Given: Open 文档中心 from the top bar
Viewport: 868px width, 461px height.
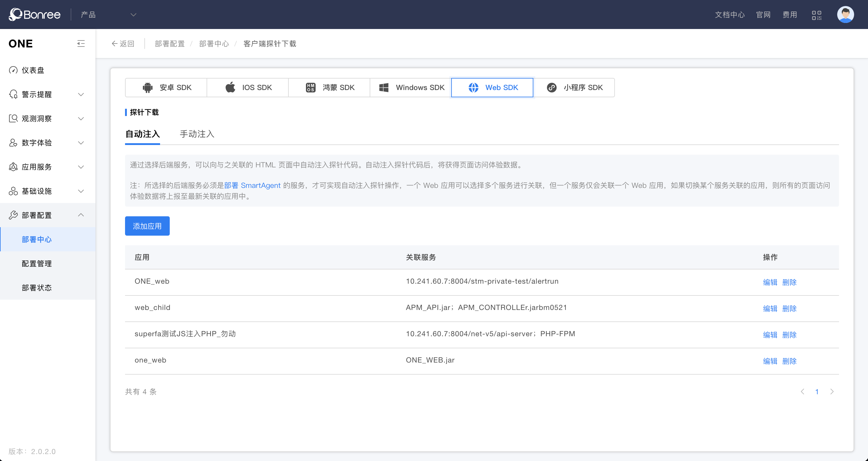Looking at the screenshot, I should point(730,15).
